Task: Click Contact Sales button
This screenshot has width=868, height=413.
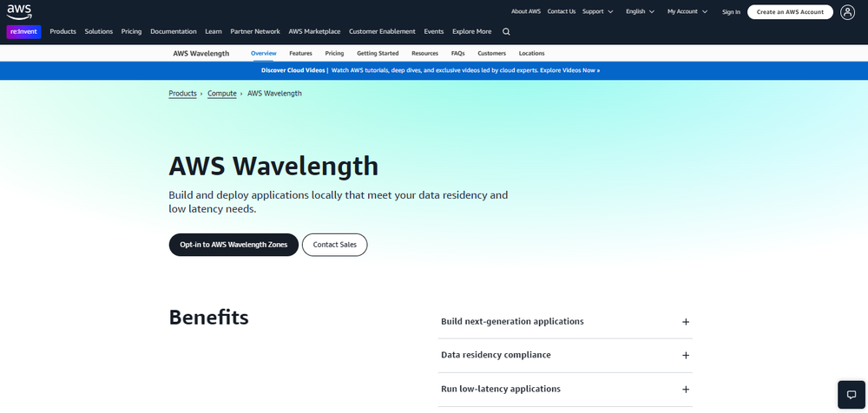Action: coord(335,245)
